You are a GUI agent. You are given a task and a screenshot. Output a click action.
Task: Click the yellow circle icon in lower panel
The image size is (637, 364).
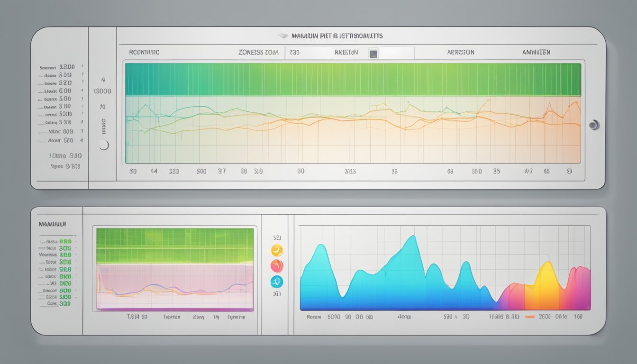[x=276, y=250]
